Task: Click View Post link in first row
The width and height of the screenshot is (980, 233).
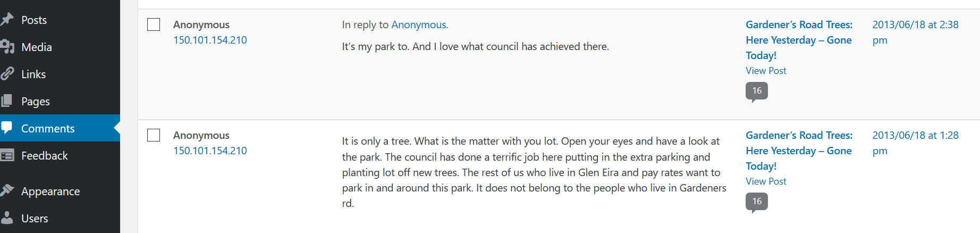Action: (766, 71)
